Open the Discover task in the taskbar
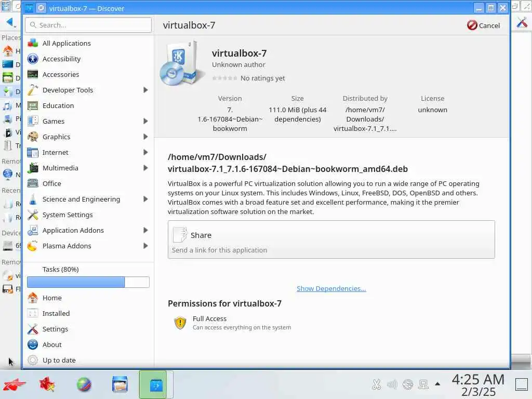 (x=156, y=384)
